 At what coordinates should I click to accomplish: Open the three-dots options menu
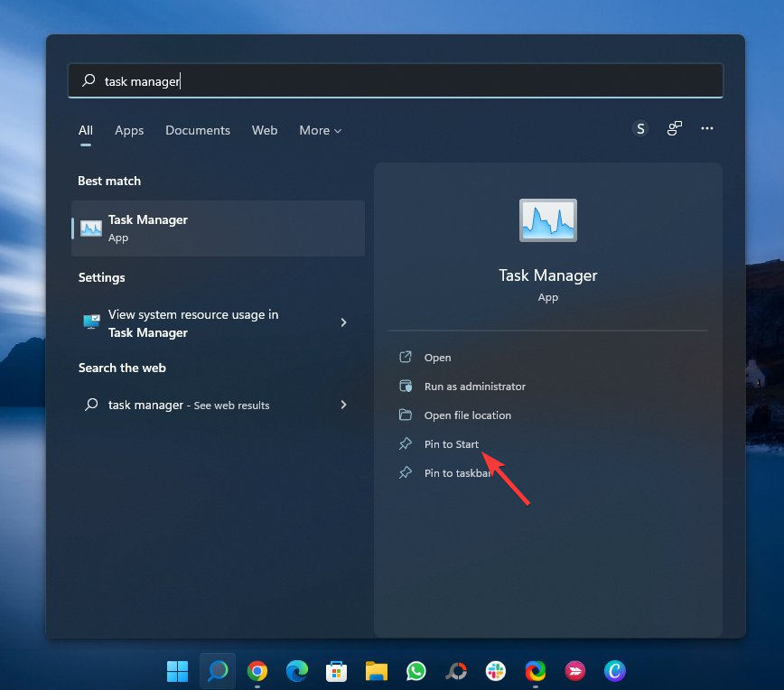[707, 128]
